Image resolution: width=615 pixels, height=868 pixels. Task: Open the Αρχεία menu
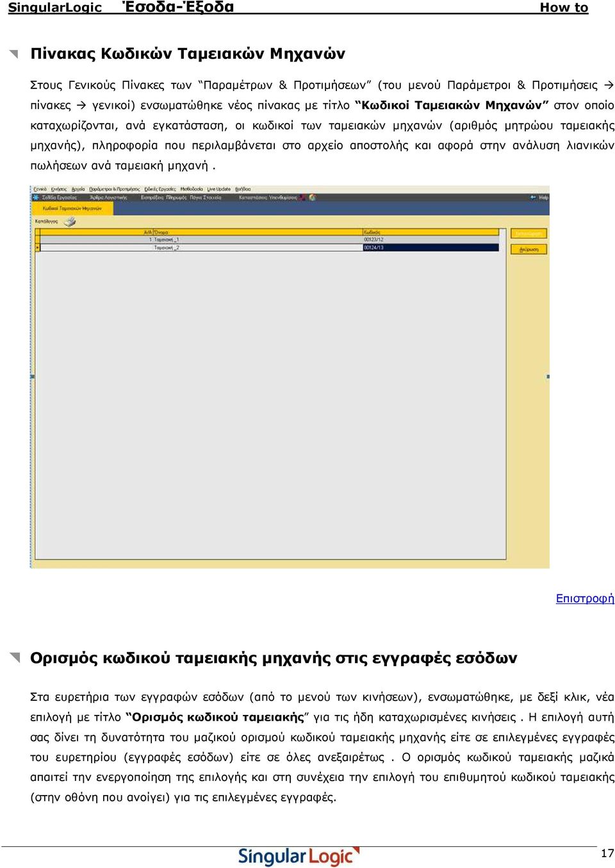tap(78, 189)
